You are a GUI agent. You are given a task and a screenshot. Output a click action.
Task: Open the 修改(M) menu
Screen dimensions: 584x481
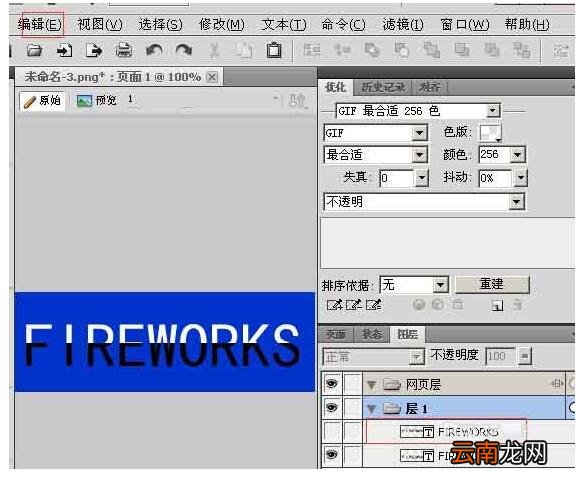pyautogui.click(x=222, y=25)
